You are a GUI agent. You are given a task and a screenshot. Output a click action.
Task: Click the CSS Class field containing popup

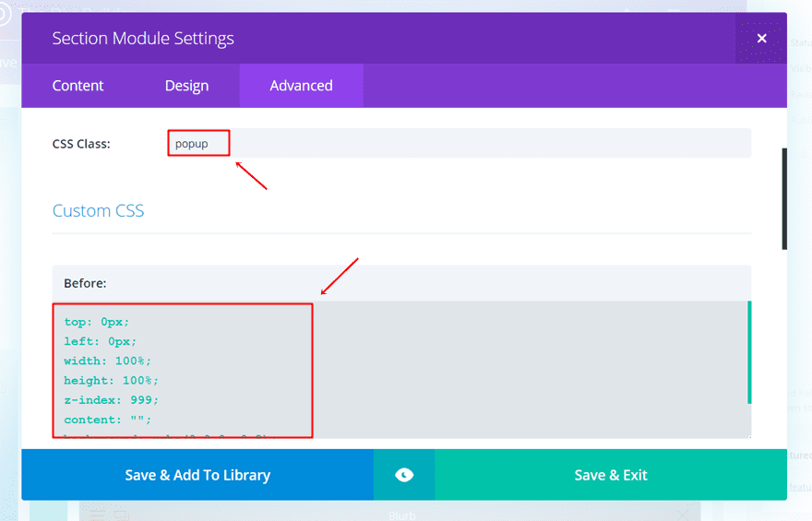click(460, 143)
